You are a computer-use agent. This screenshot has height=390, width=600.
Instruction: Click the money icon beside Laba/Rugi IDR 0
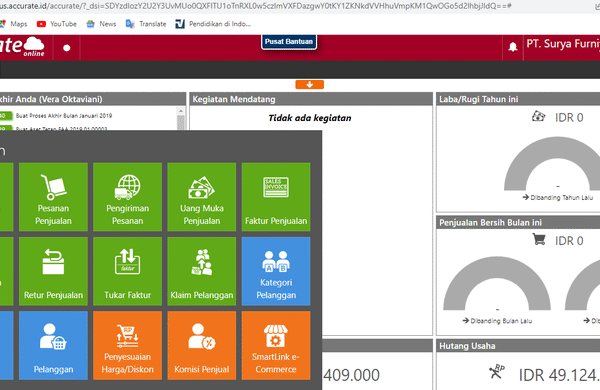click(538, 116)
